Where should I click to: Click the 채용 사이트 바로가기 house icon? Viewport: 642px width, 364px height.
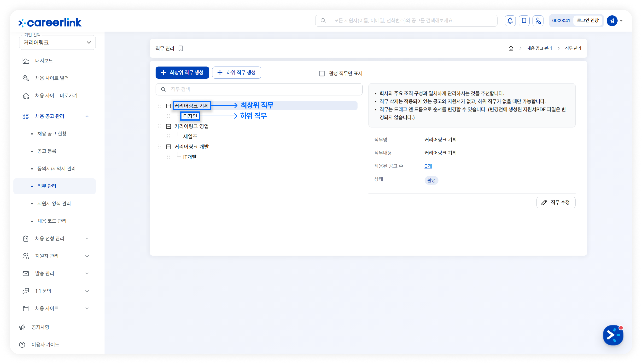click(x=26, y=96)
